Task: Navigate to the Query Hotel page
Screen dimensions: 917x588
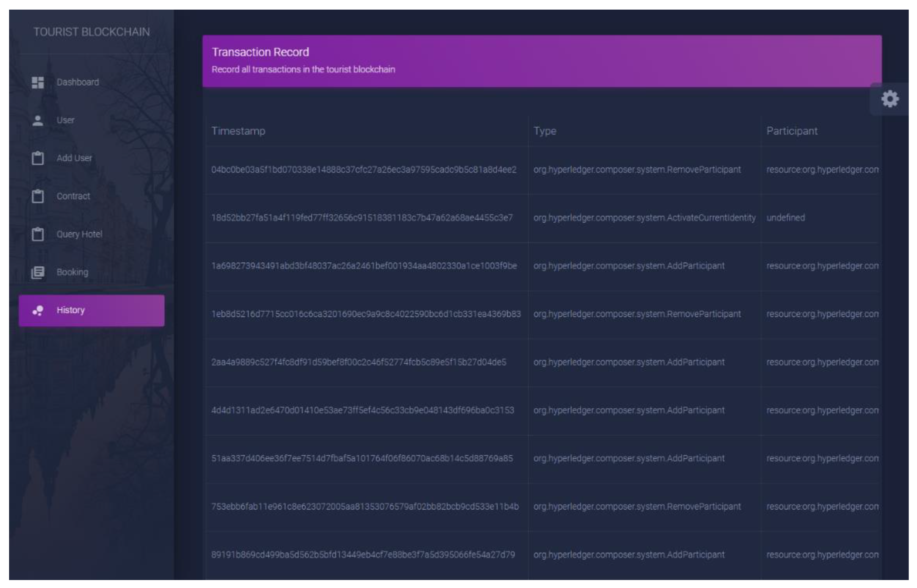Action: click(x=79, y=234)
